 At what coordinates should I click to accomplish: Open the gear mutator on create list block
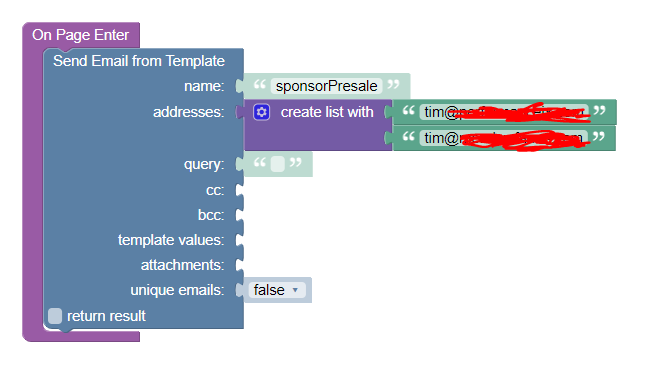point(262,112)
